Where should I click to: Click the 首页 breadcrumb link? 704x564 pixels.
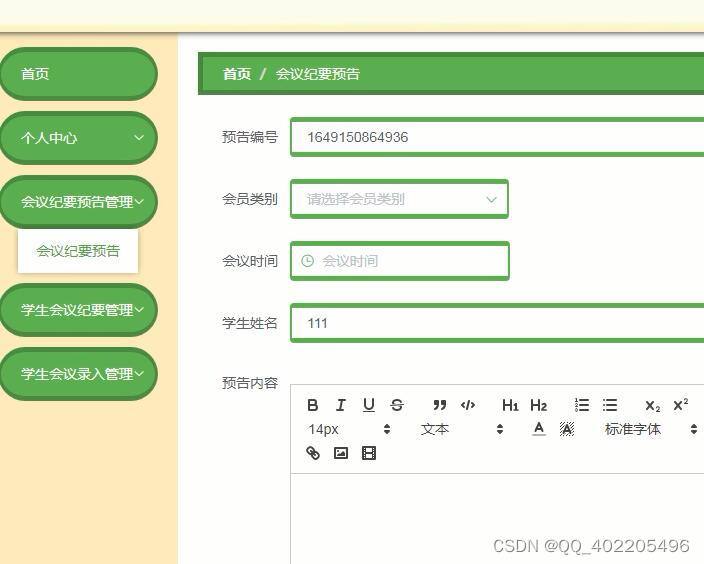pos(237,74)
